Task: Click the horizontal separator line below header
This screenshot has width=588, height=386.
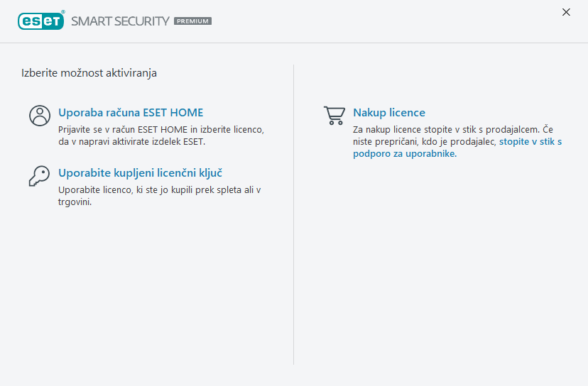Action: click(294, 43)
